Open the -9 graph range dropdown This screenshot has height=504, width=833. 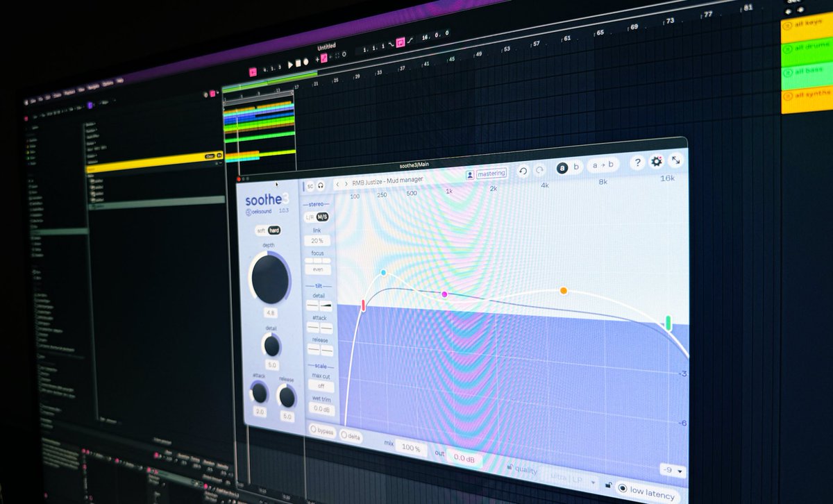tap(673, 470)
